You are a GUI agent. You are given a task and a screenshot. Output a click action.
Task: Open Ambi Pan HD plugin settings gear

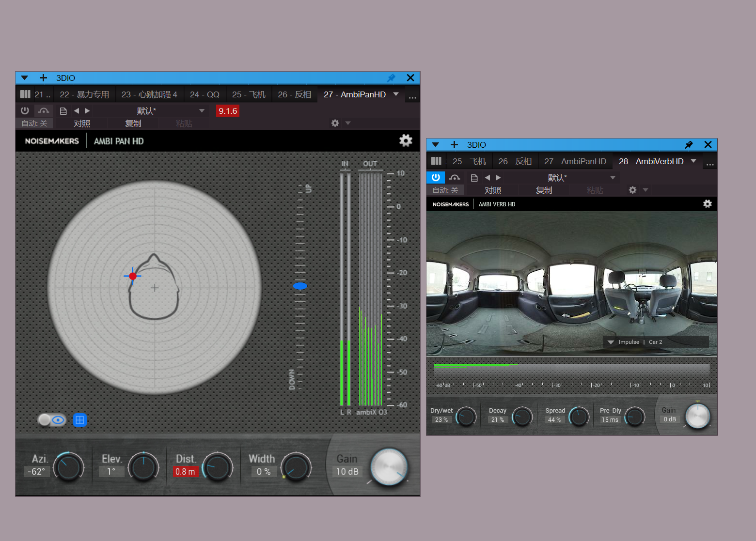point(406,140)
